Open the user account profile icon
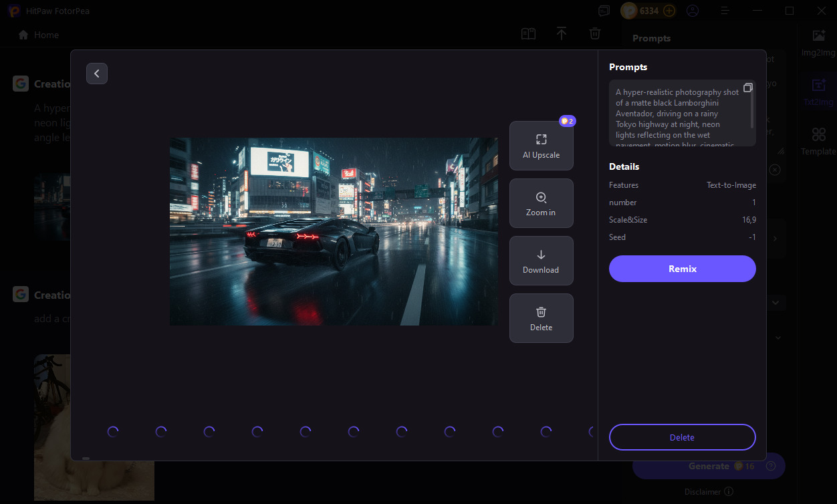 (x=693, y=11)
